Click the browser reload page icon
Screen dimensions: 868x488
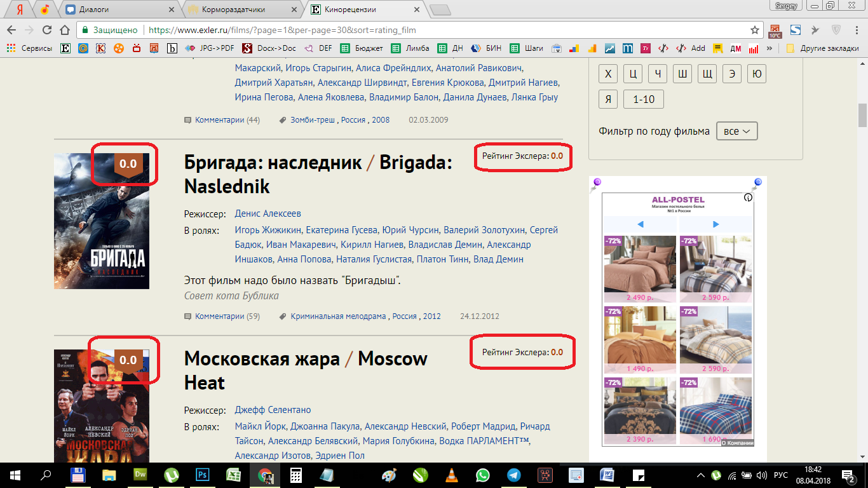point(46,30)
